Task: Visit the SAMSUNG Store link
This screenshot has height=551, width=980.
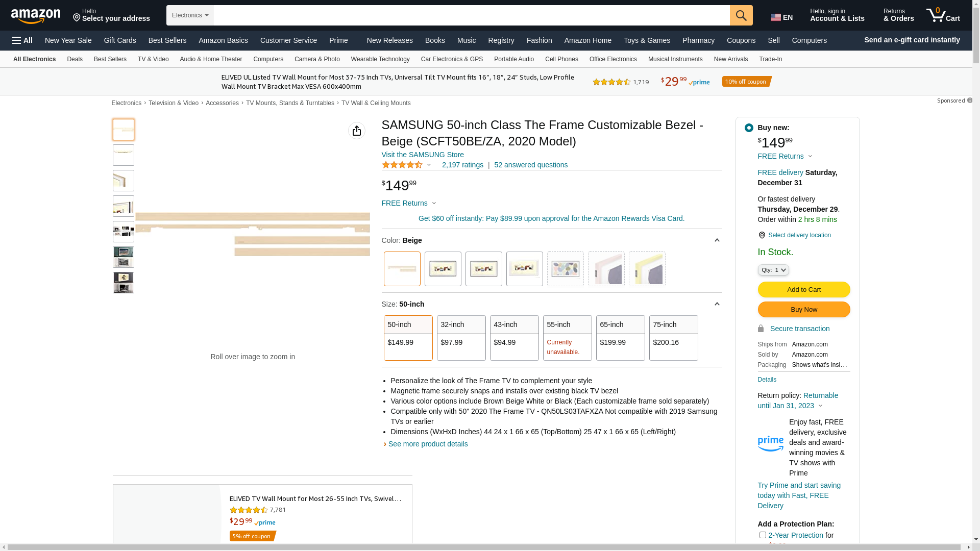Action: [x=423, y=155]
